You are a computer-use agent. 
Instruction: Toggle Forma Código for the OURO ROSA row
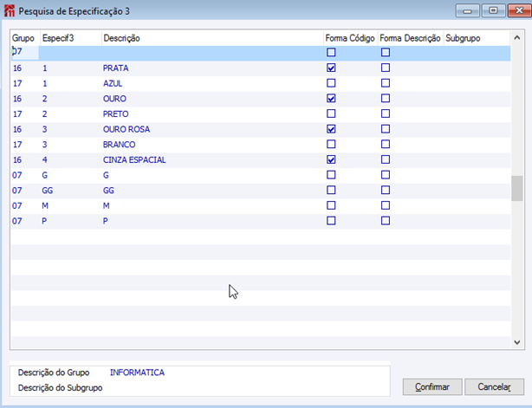331,129
